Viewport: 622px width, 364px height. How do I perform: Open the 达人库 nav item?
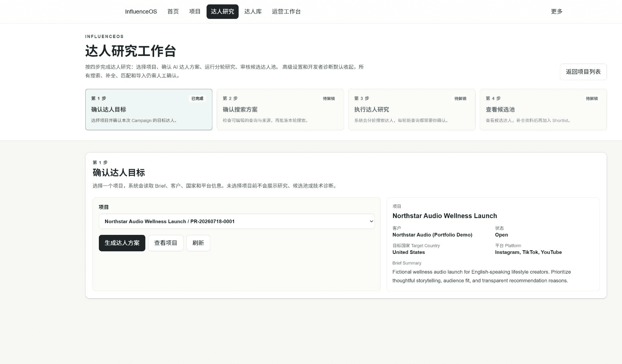pos(253,12)
